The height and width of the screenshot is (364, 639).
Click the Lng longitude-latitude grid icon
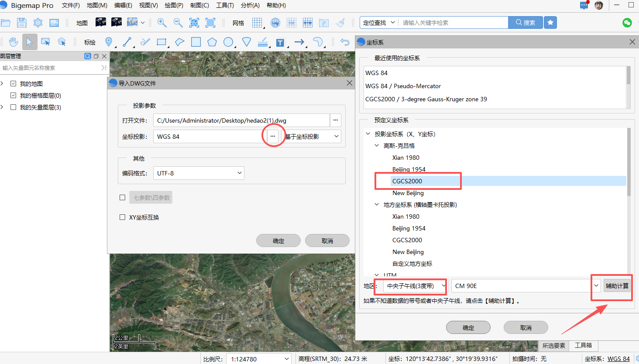(x=275, y=23)
